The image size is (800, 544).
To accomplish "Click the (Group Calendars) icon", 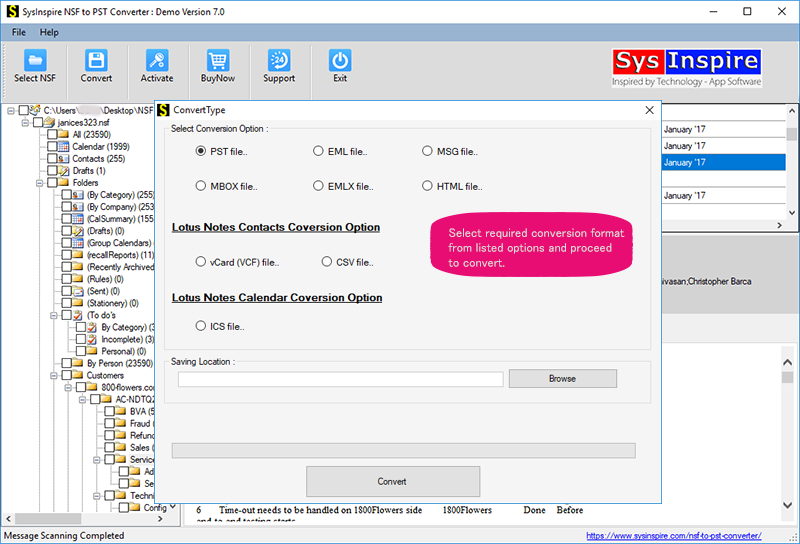I will 78,243.
